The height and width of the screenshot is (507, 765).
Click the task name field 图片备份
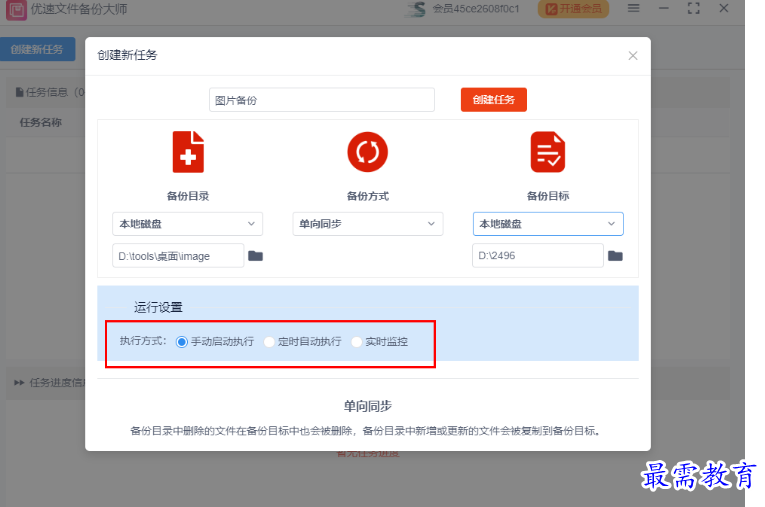point(322,100)
